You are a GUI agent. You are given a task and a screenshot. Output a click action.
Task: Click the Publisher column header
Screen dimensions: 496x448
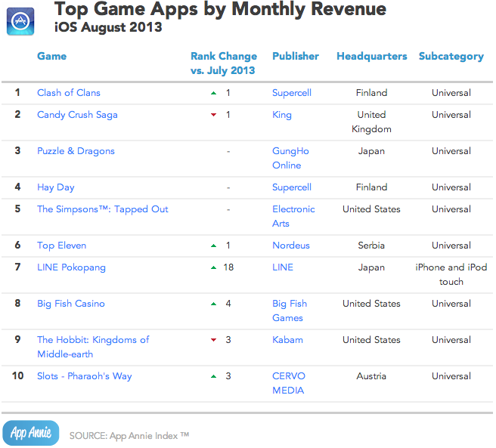296,56
